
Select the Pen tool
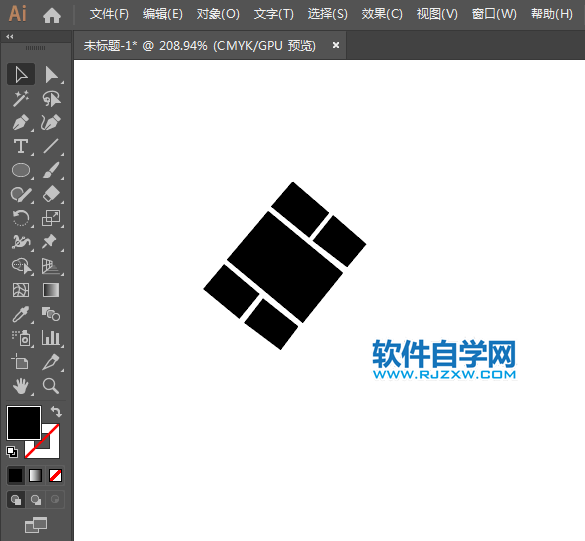point(21,122)
